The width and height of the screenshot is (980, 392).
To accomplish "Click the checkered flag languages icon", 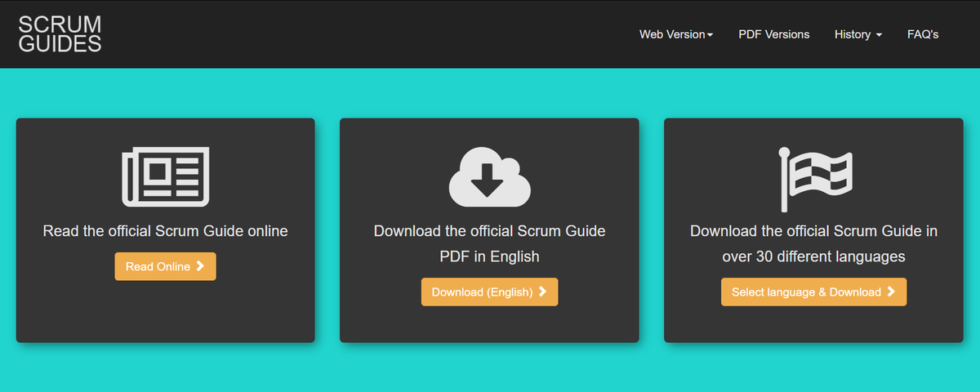I will pyautogui.click(x=815, y=179).
